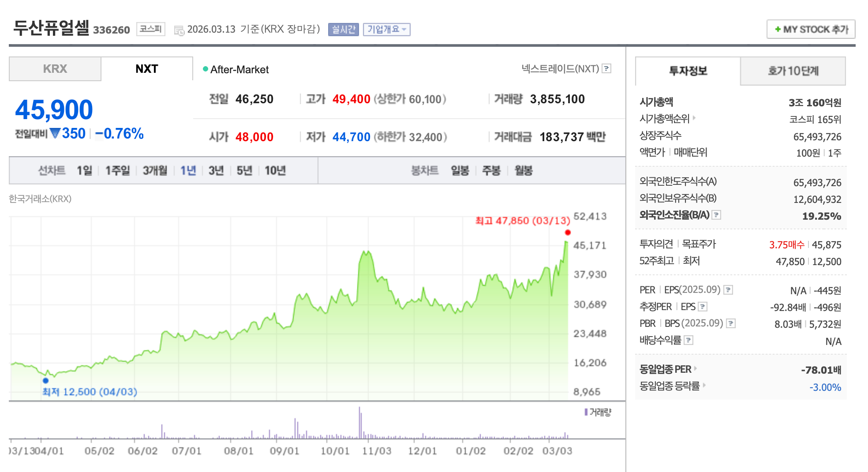This screenshot has height=472, width=868.
Task: Click the 19.25% foreign ownership ratio
Action: 822,216
